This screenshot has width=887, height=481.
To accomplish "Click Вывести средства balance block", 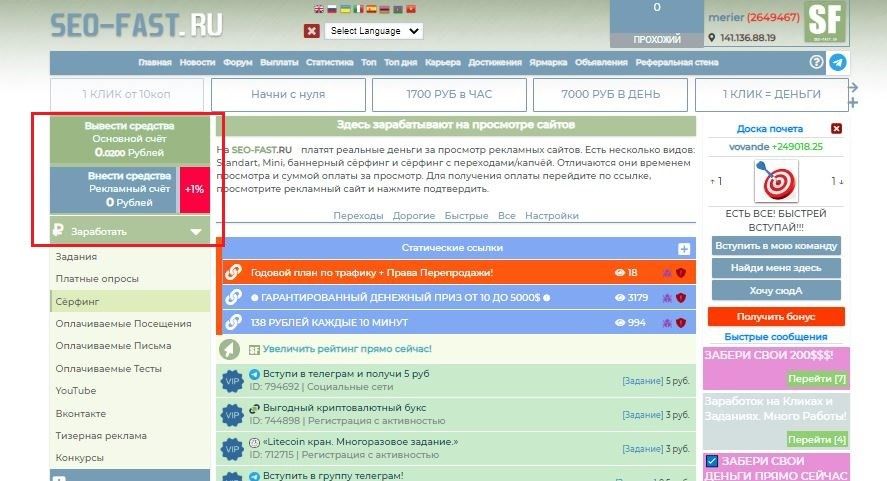I will coord(130,140).
